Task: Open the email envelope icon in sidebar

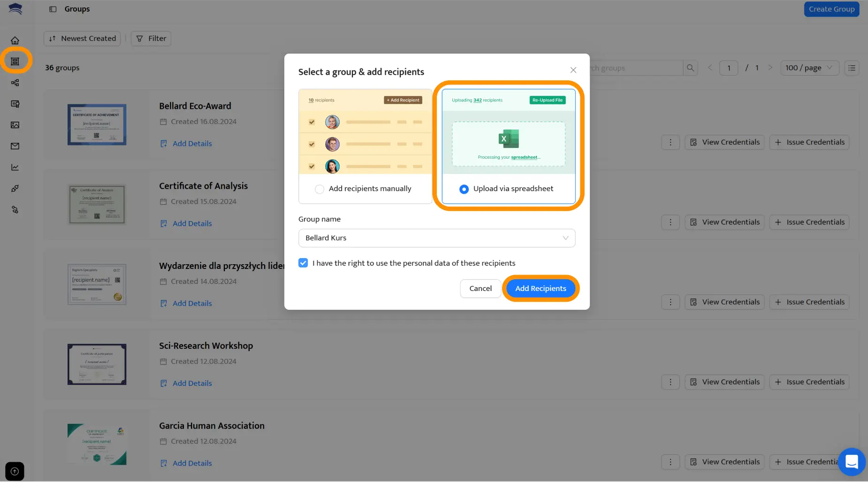Action: pos(15,146)
